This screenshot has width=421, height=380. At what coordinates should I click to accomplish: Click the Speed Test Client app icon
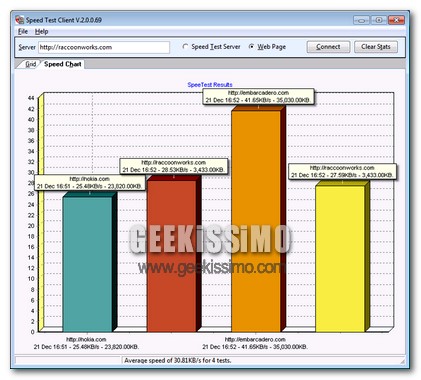coord(20,20)
